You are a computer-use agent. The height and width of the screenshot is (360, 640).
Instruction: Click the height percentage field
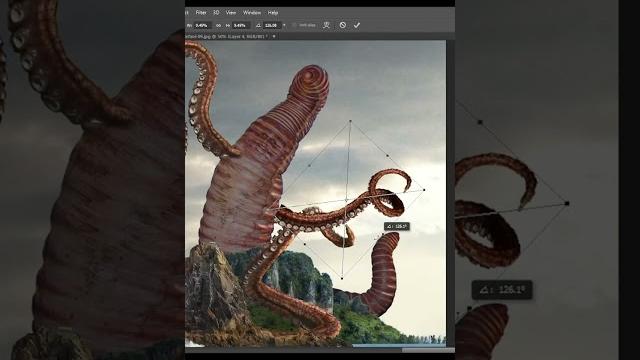pos(241,25)
